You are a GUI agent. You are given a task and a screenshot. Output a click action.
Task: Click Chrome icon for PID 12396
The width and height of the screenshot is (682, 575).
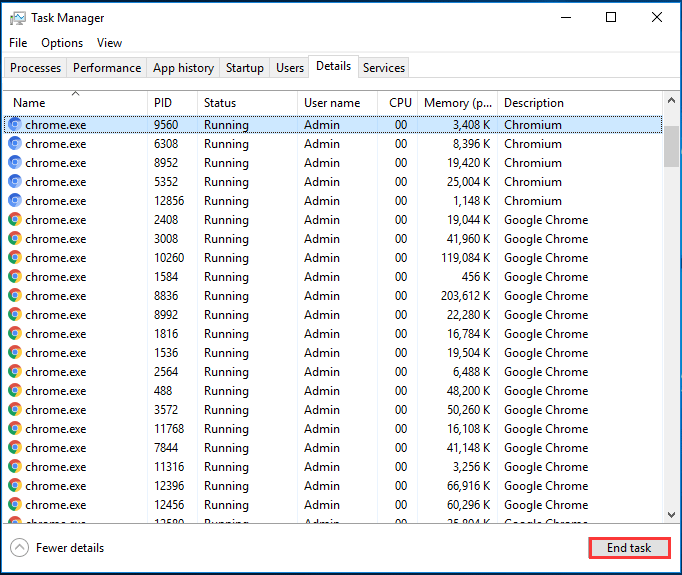15,485
